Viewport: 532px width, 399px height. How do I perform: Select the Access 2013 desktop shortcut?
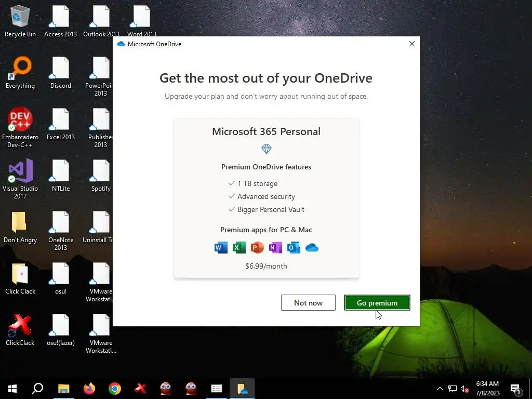(x=60, y=21)
